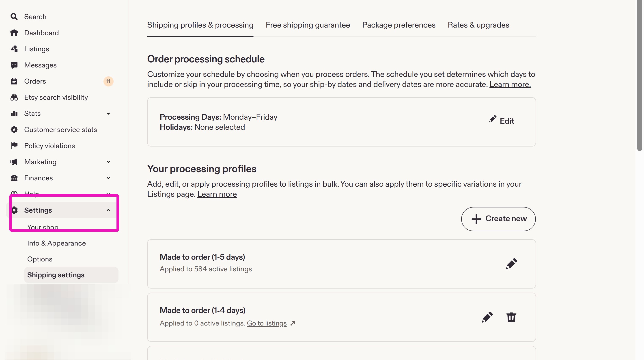Click the Orders clipboard icon
The height and width of the screenshot is (360, 644).
pos(14,81)
